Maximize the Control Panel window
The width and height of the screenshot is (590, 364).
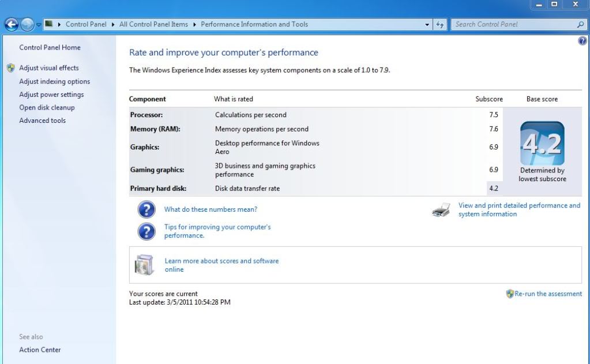coord(554,5)
